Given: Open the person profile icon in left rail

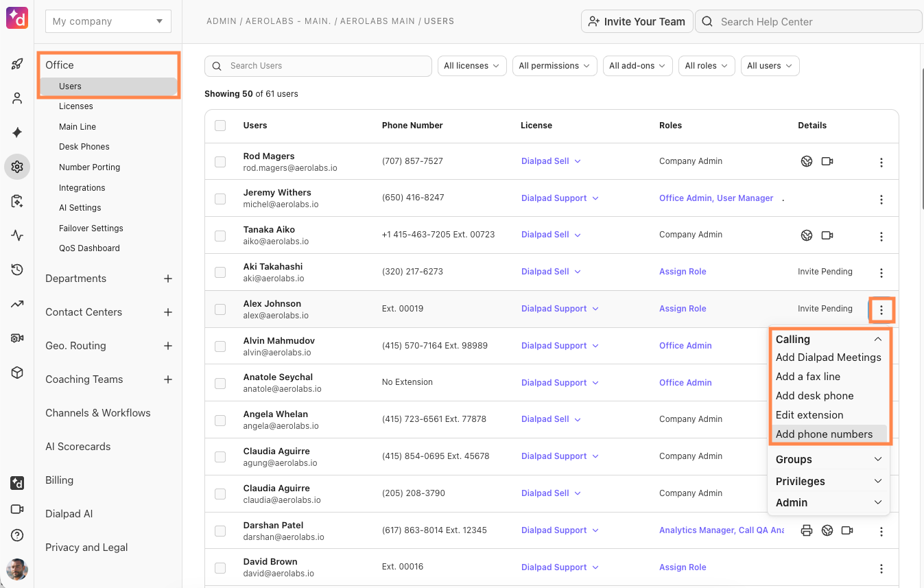Looking at the screenshot, I should [17, 98].
